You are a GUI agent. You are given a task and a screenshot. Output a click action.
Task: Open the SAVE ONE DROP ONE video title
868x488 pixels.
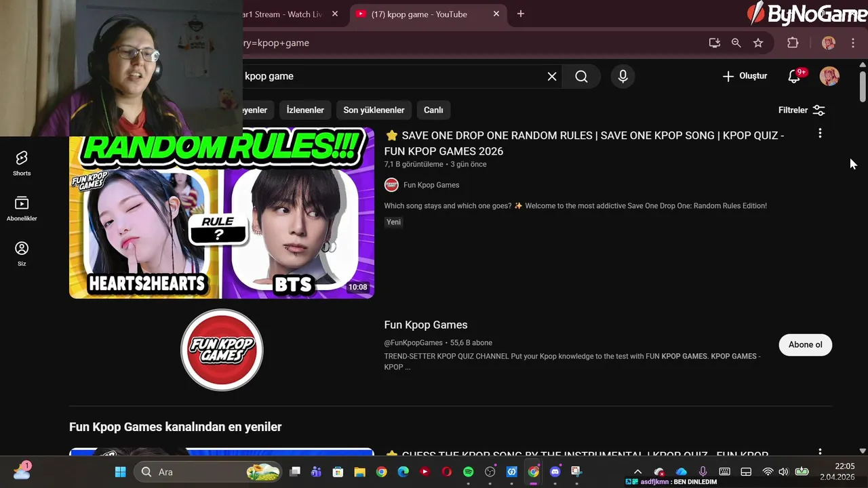click(584, 143)
